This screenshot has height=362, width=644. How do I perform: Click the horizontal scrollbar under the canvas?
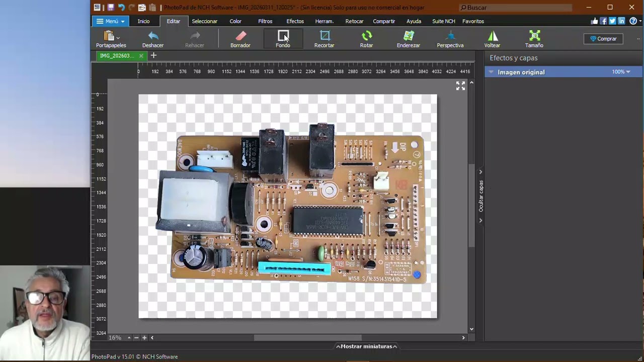click(307, 338)
